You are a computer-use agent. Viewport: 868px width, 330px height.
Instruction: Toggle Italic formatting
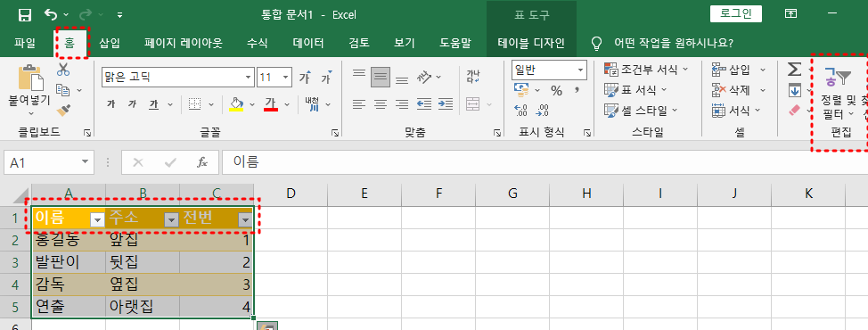[x=132, y=104]
